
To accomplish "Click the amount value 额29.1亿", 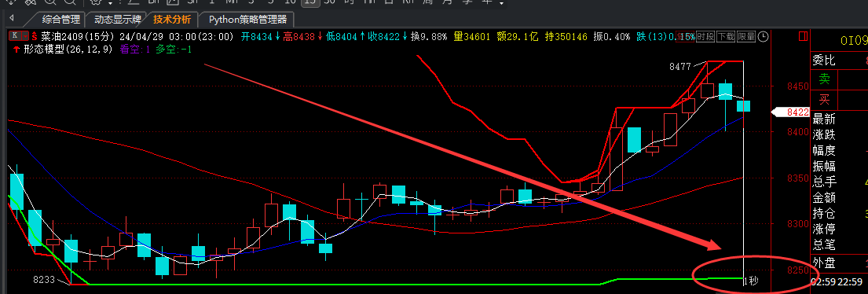I will tap(517, 36).
